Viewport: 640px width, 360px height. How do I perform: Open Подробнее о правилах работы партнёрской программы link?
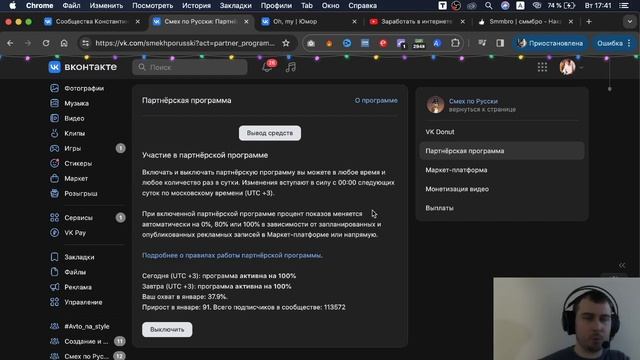click(232, 255)
